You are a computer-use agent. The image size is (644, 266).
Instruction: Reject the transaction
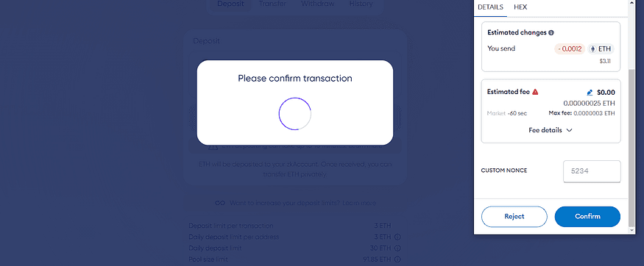point(514,217)
